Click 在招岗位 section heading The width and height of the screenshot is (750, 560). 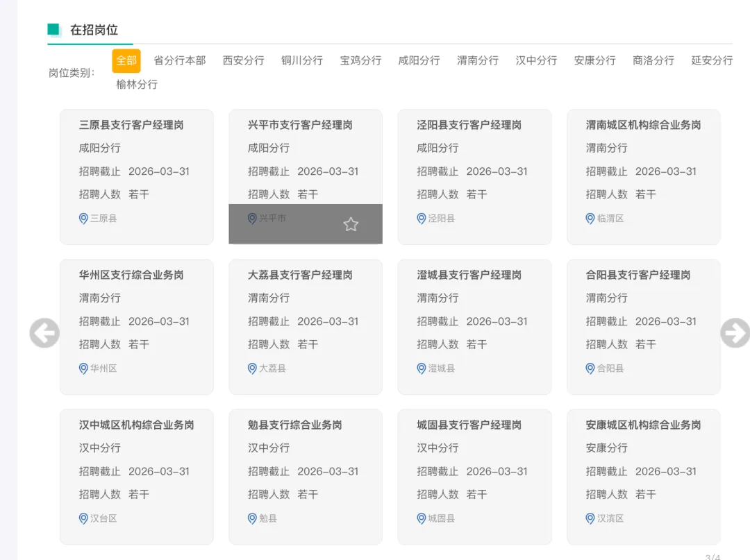[94, 30]
